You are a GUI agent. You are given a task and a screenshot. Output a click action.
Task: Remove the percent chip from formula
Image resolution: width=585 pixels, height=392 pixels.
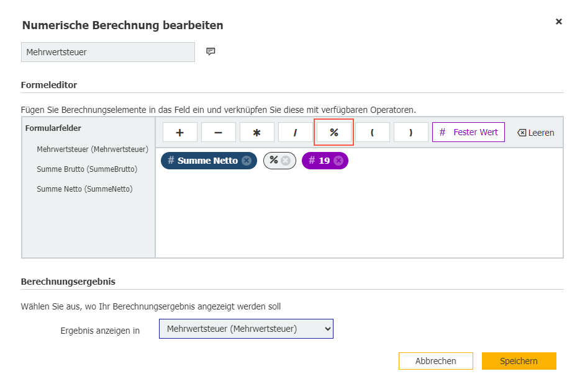click(x=286, y=161)
